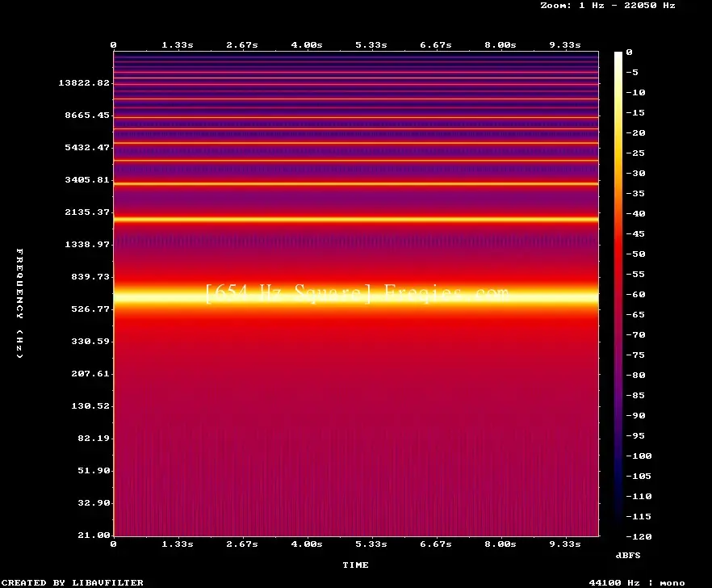Select the -10 dBFS scale label
Screen dimensions: 712x588
(x=635, y=92)
